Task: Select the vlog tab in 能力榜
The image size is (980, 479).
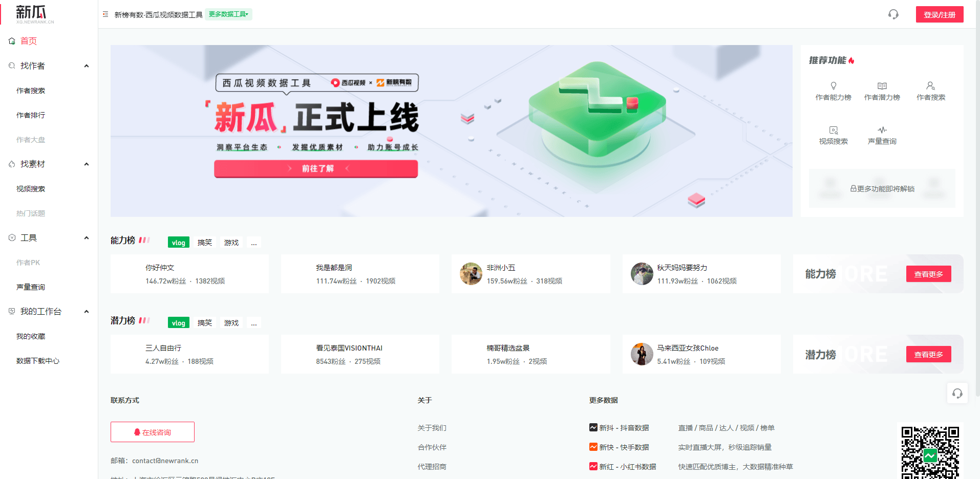Action: [x=179, y=243]
